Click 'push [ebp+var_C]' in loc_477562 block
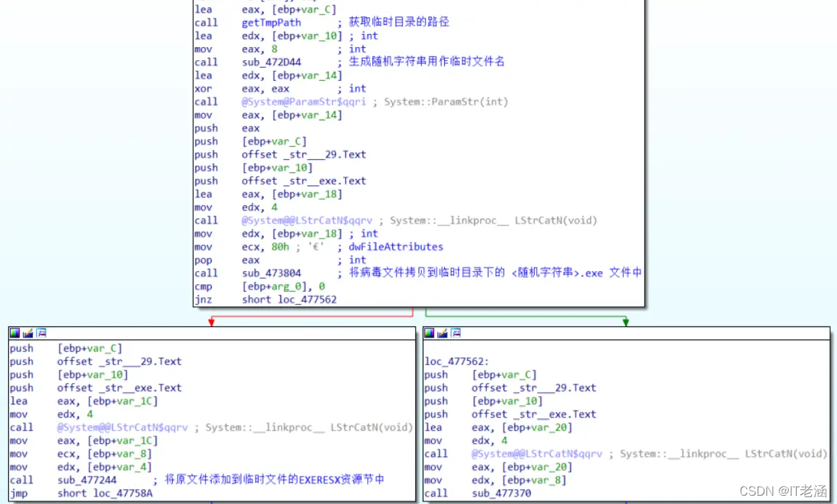This screenshot has height=504, width=837. click(x=481, y=375)
